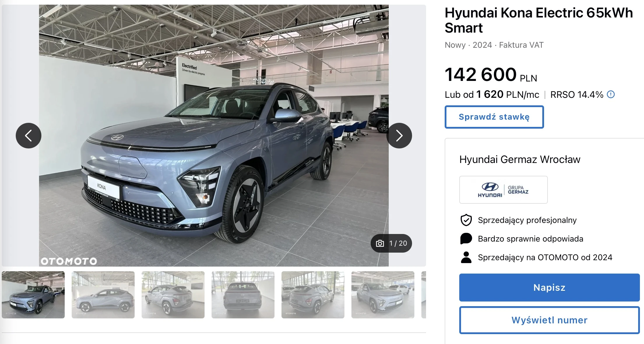The height and width of the screenshot is (344, 644).
Task: Click the main Hyundai Kona photo
Action: pos(214,136)
